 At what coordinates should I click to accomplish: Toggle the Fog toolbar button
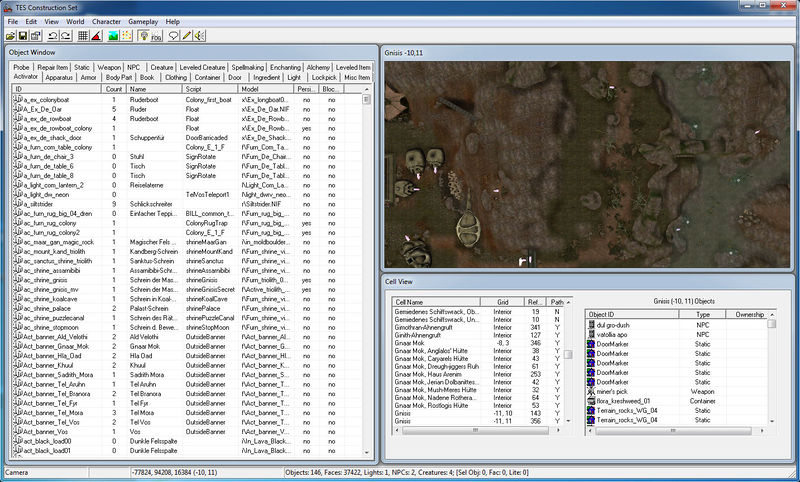[x=157, y=36]
